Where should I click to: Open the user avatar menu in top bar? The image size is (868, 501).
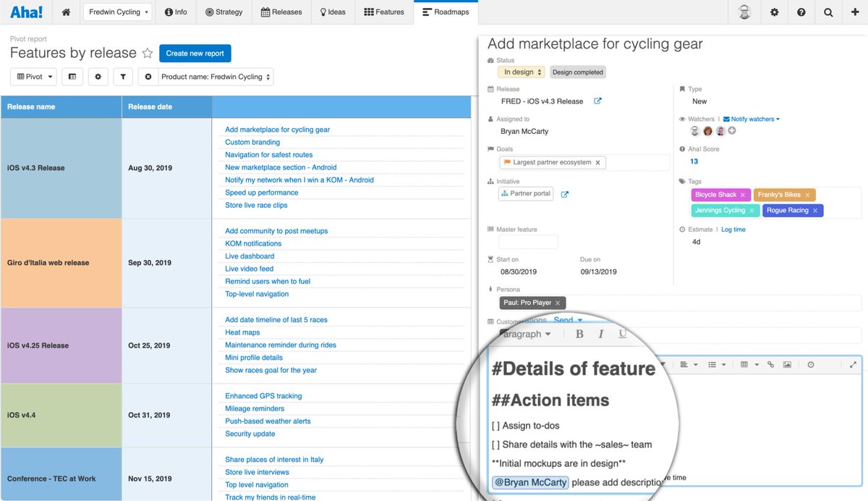click(744, 12)
